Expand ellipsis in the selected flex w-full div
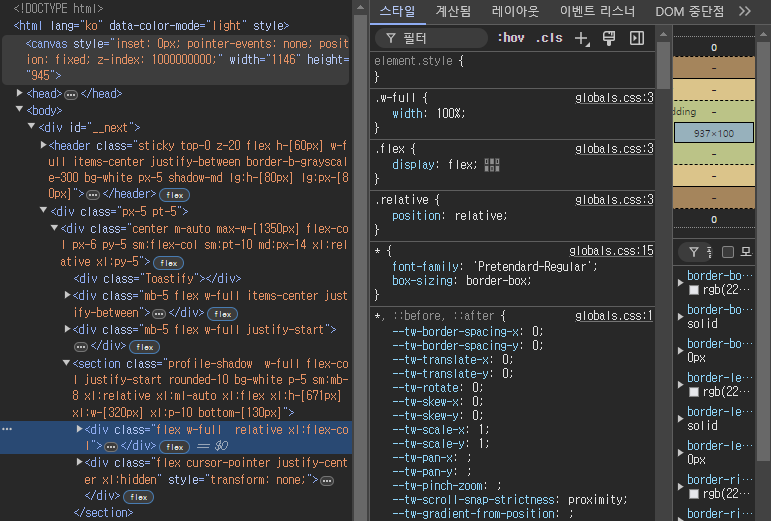Screen dimensions: 771x521 [111, 447]
